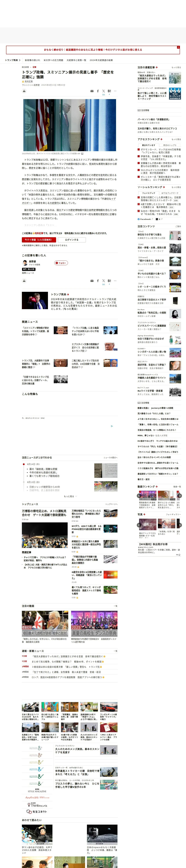Expand the トランプ再来 topic navigation
This screenshot has width=186, height=868.
click(13, 60)
